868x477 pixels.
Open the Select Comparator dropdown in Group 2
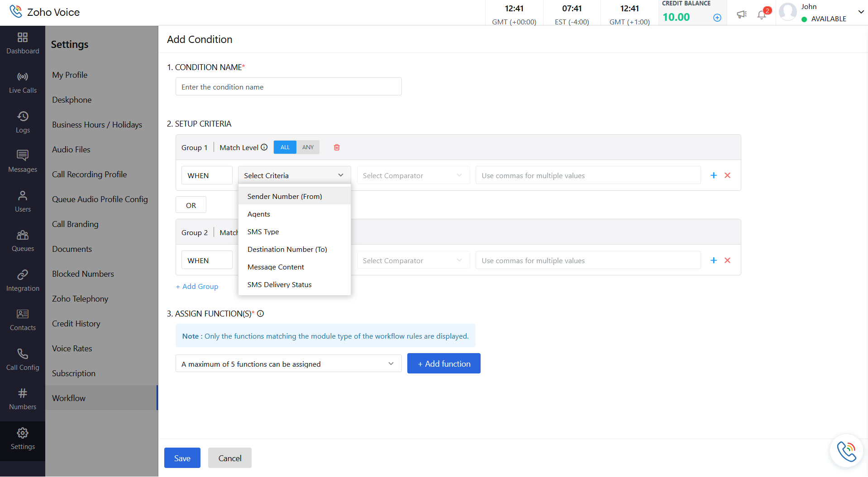[414, 260]
